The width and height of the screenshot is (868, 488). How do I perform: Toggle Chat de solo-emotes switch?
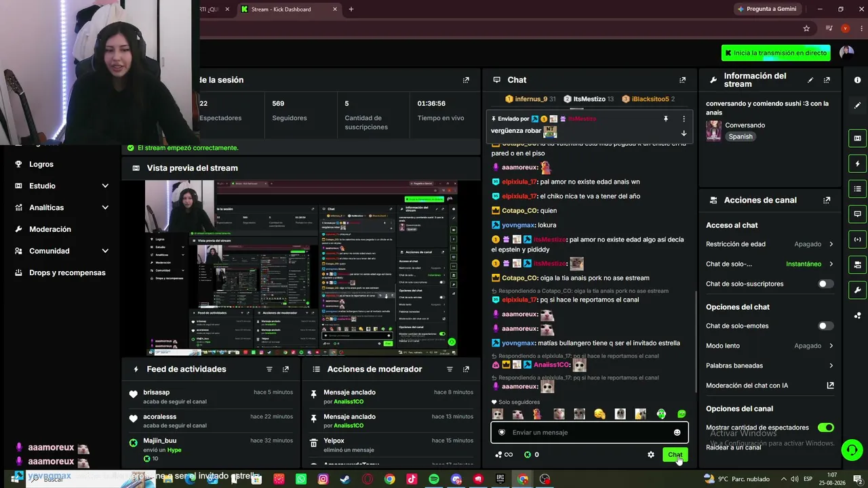[x=826, y=326]
